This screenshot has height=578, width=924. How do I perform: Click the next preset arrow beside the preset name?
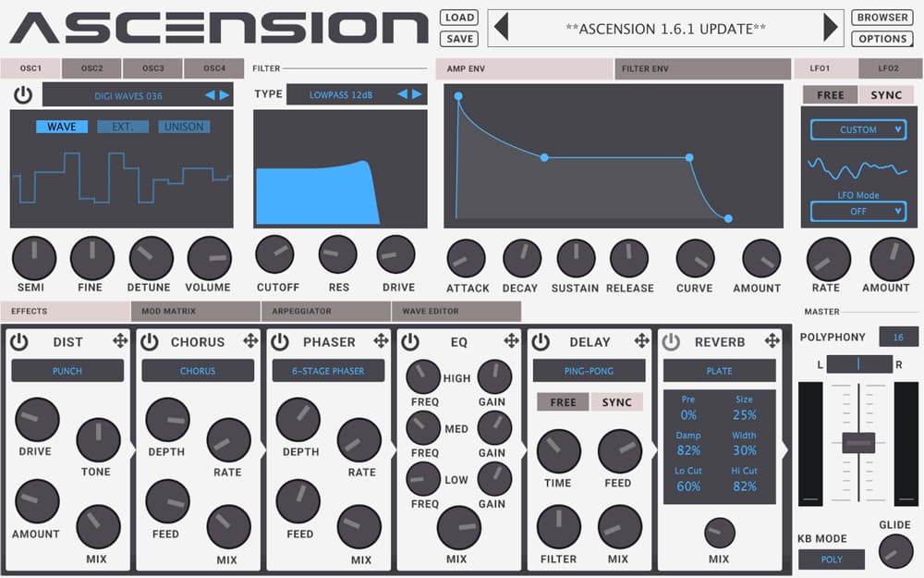(830, 28)
